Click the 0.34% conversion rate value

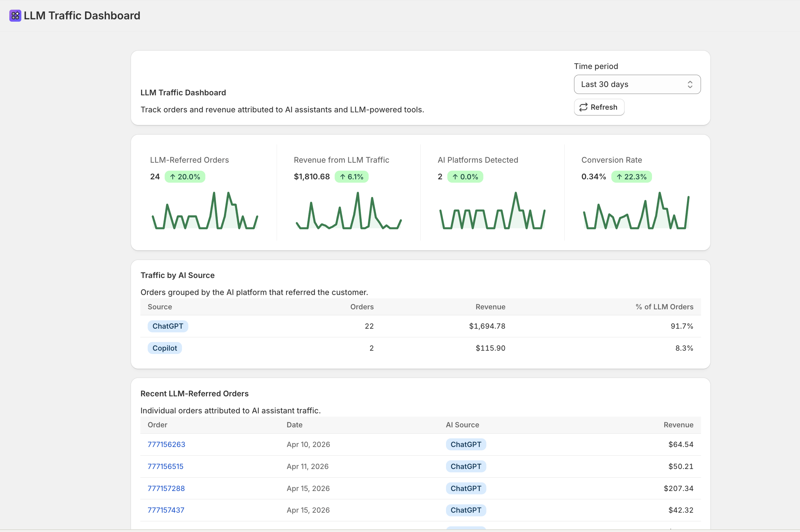point(593,177)
